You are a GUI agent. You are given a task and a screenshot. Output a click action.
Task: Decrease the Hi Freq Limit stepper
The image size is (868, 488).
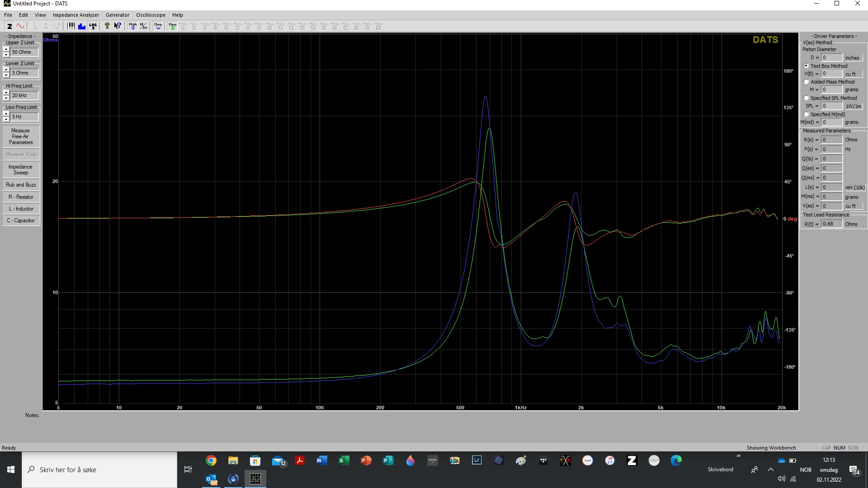pos(6,98)
